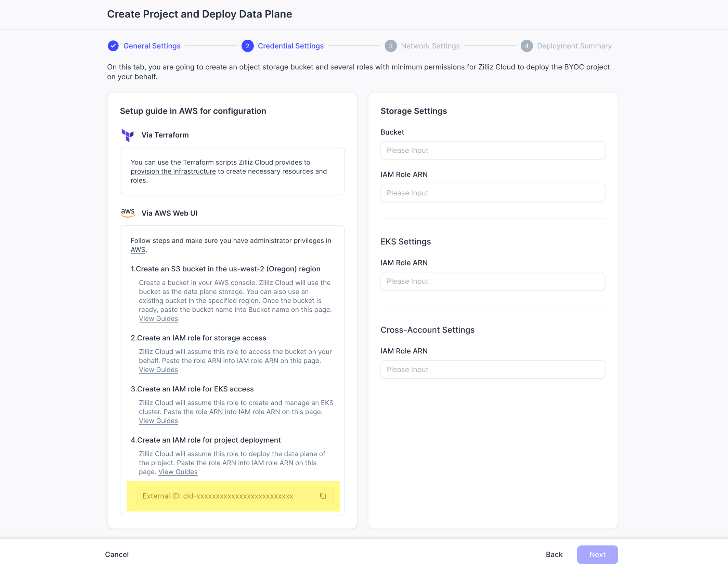Click the Create Project and Deploy Data Plane title
Screen dimensions: 728x570
tap(199, 14)
